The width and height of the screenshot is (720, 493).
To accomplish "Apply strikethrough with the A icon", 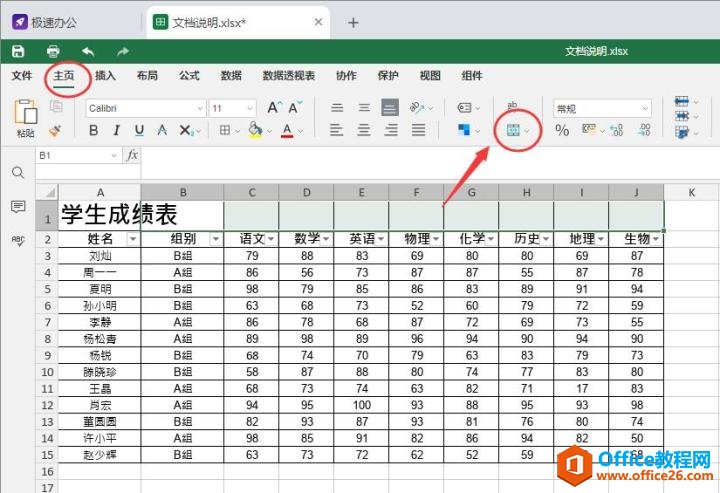I will click(x=162, y=130).
